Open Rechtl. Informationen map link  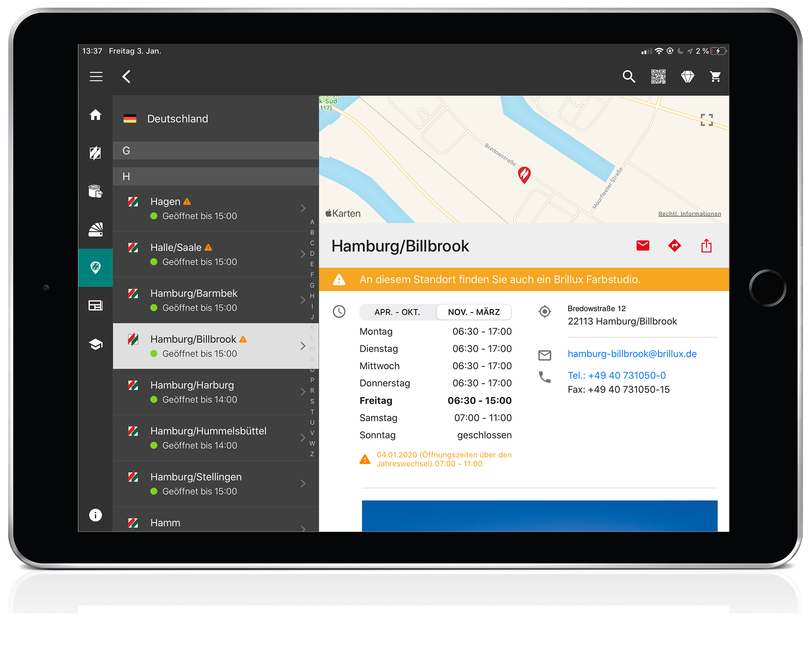(x=689, y=214)
